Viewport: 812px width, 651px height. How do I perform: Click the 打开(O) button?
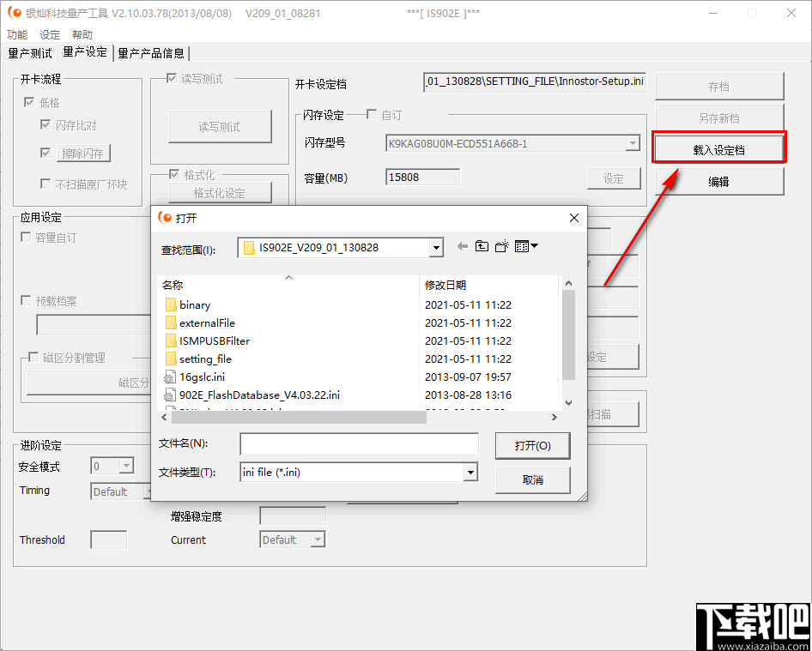click(x=531, y=446)
